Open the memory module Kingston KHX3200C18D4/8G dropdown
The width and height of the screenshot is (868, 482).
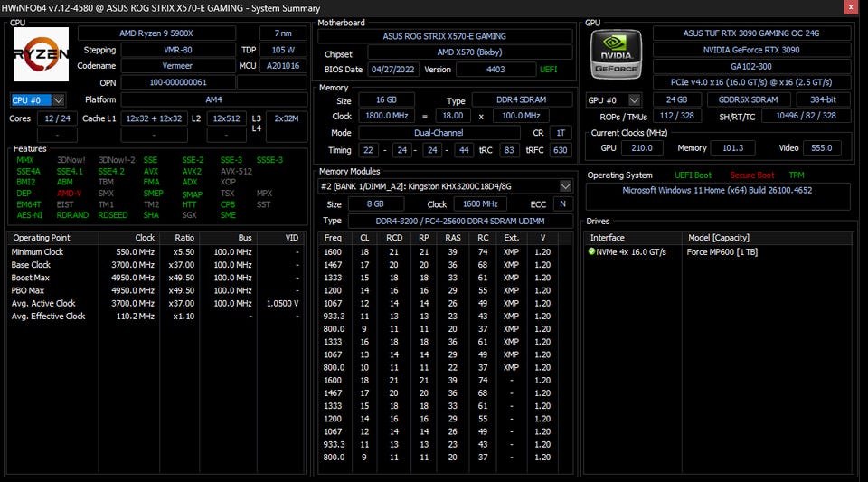point(566,186)
